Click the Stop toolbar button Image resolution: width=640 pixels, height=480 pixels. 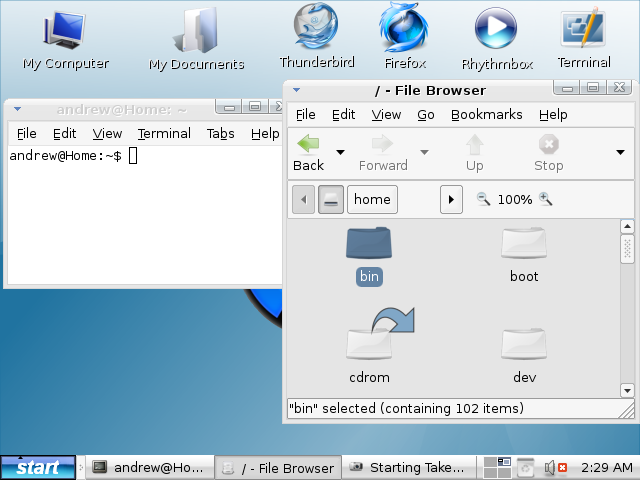[549, 153]
